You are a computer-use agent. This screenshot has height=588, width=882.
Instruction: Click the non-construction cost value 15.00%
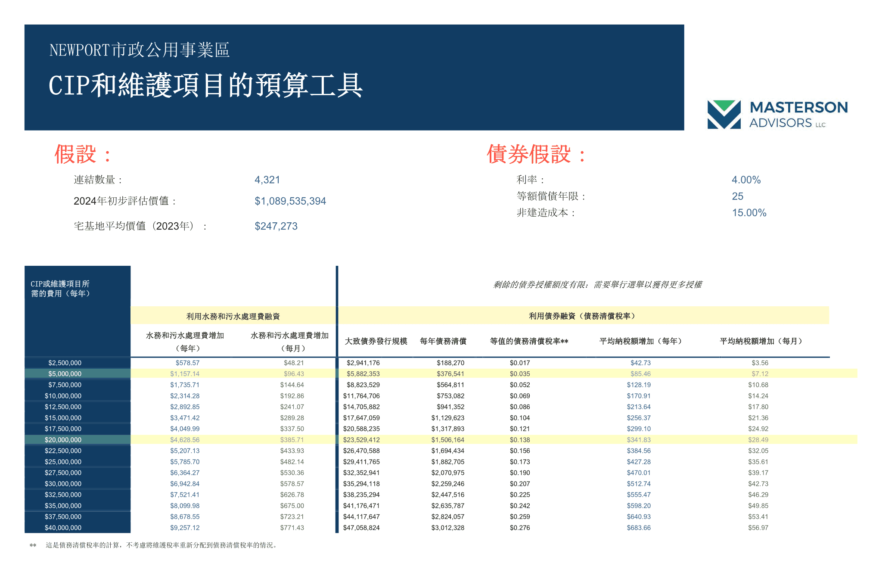(x=749, y=213)
